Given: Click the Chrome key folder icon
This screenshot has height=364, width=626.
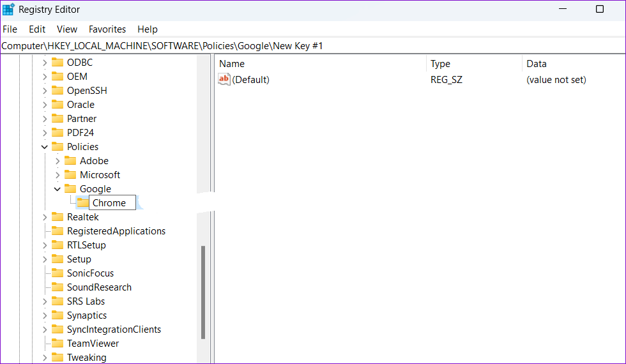Looking at the screenshot, I should [82, 203].
